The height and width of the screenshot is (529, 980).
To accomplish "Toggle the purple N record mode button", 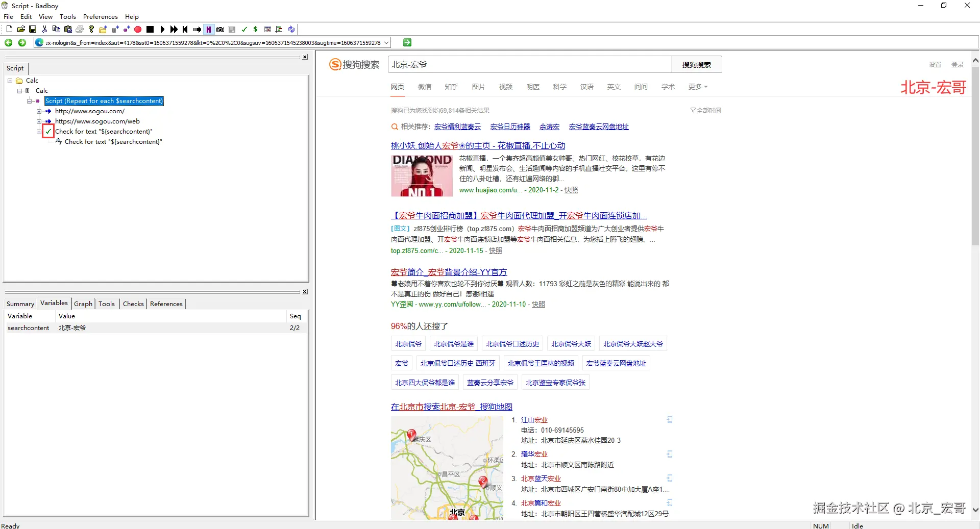I will 209,30.
